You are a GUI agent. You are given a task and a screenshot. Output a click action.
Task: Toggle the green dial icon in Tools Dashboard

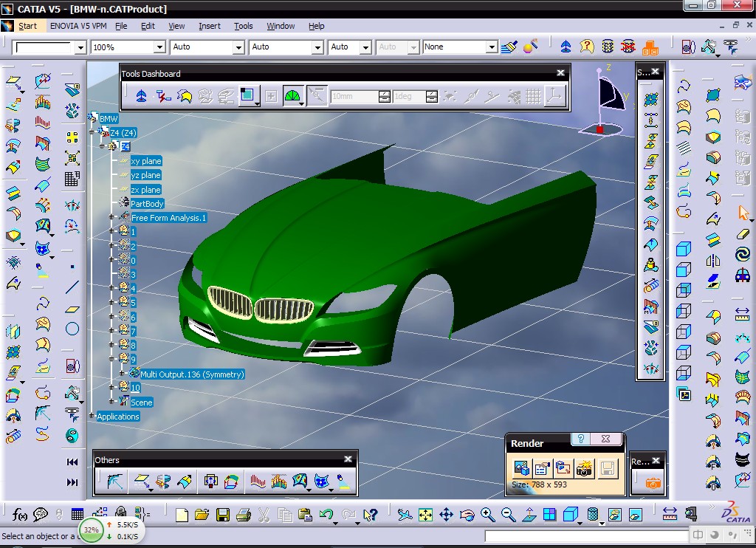292,96
